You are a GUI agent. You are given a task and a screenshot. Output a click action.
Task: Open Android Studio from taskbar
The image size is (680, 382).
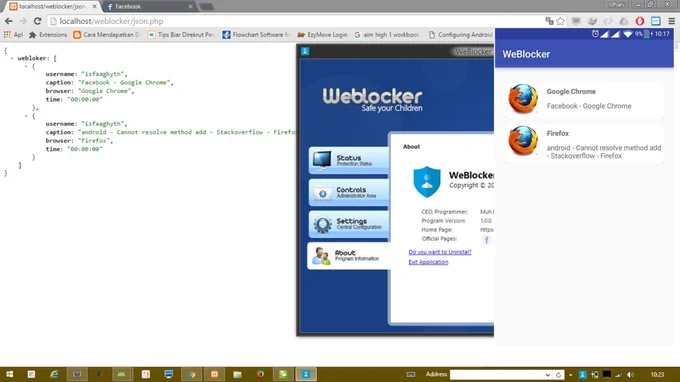[122, 374]
